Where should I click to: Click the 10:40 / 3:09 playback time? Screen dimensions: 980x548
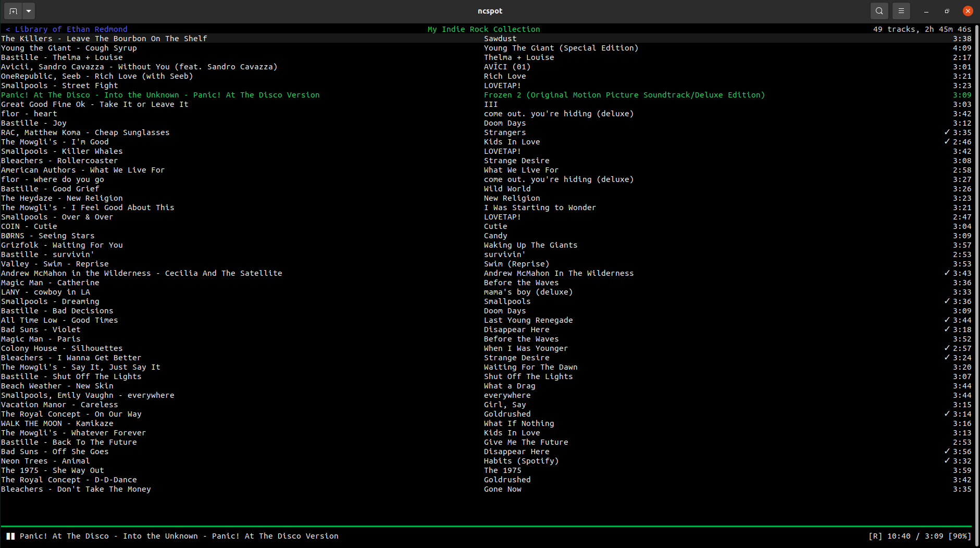click(915, 536)
